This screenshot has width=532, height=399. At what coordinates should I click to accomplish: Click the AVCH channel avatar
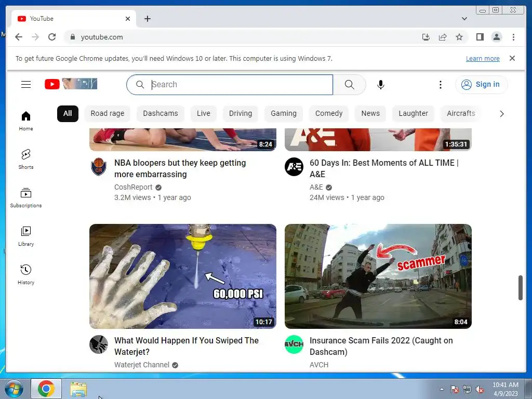tap(294, 344)
